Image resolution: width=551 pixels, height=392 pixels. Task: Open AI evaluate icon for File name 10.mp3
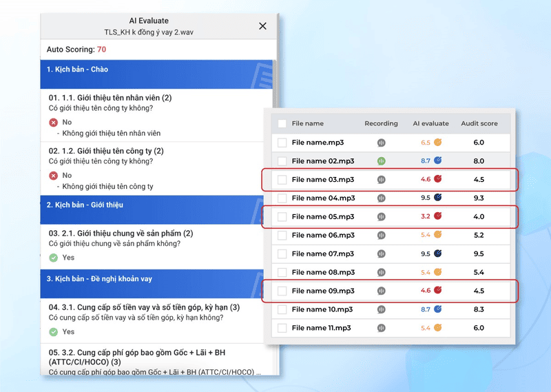(x=437, y=309)
